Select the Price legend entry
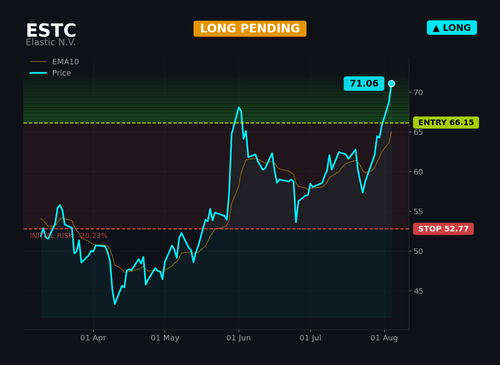500x365 pixels. point(50,73)
